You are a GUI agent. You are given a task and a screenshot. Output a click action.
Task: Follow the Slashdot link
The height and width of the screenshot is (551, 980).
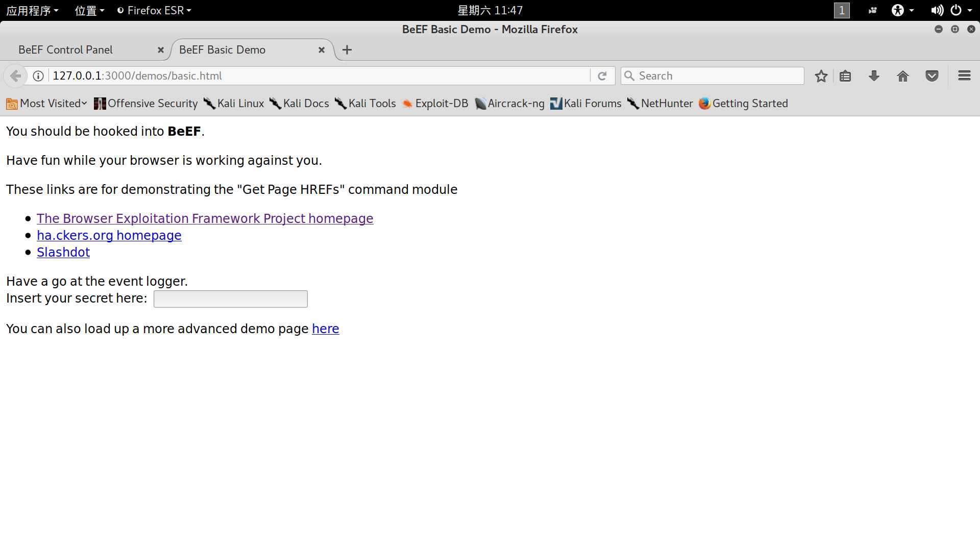(63, 252)
